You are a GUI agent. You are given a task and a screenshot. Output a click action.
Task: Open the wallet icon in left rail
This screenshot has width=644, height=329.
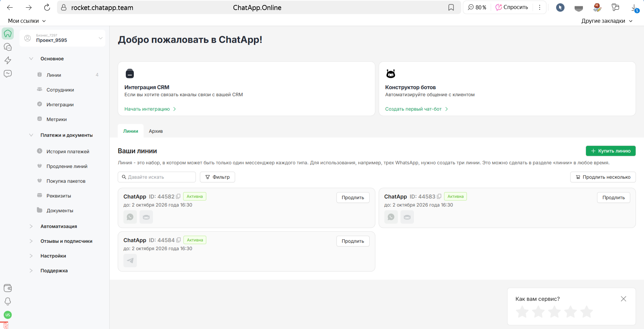coord(8,288)
